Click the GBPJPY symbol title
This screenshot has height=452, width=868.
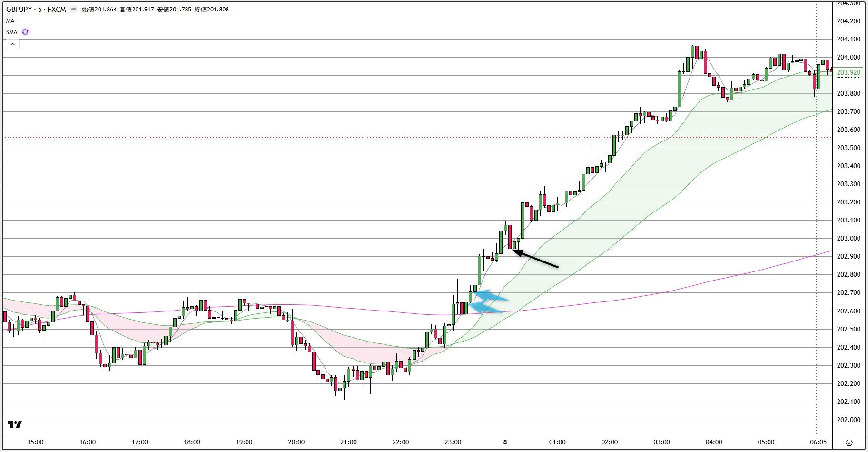click(x=36, y=10)
